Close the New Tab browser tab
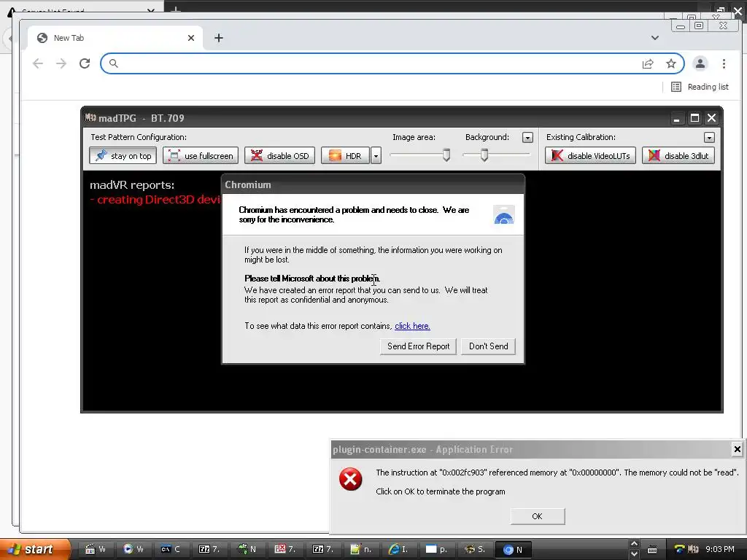The image size is (747, 560). pos(191,38)
